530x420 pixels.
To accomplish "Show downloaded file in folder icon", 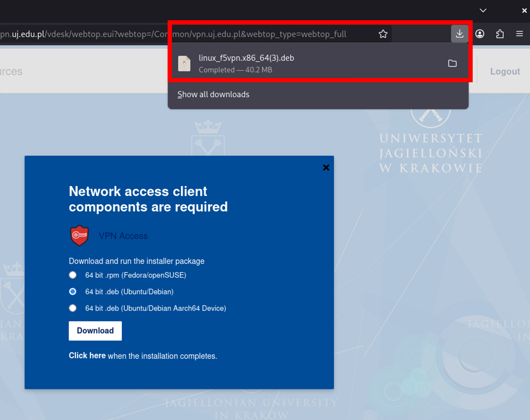I will pos(452,63).
